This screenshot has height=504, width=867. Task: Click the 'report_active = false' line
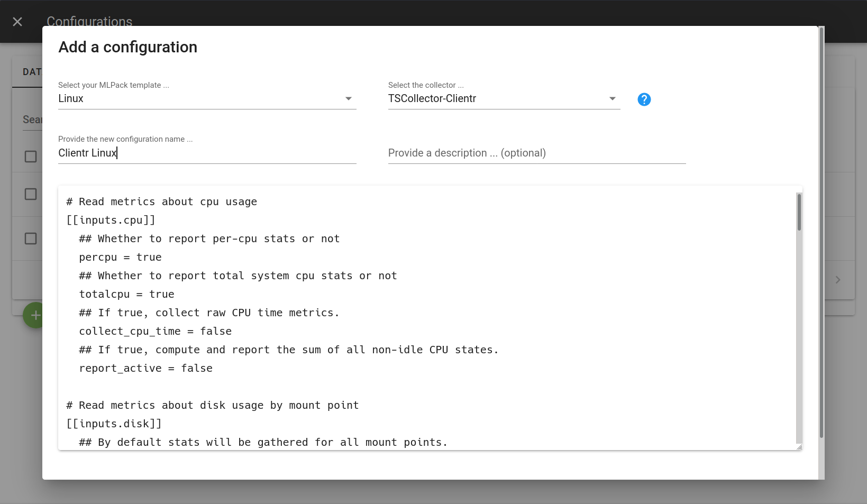(145, 368)
